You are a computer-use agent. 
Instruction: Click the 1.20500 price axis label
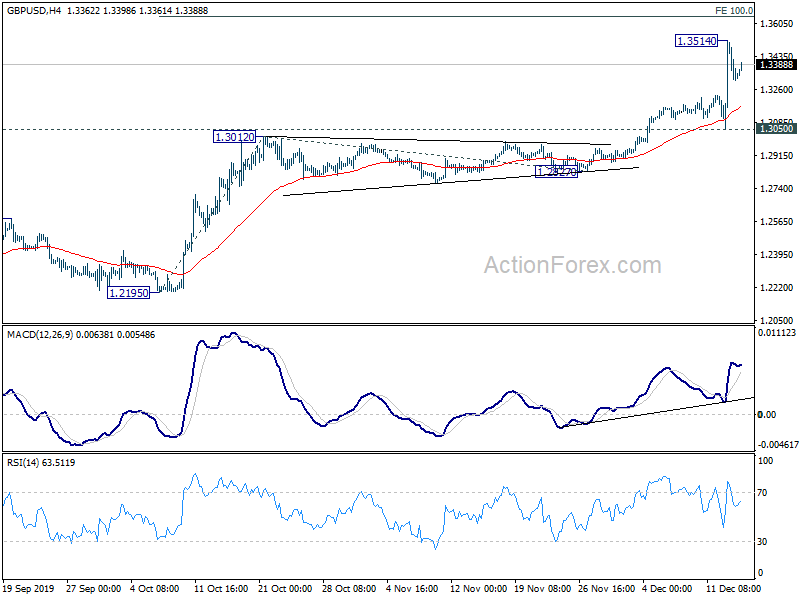click(x=776, y=320)
